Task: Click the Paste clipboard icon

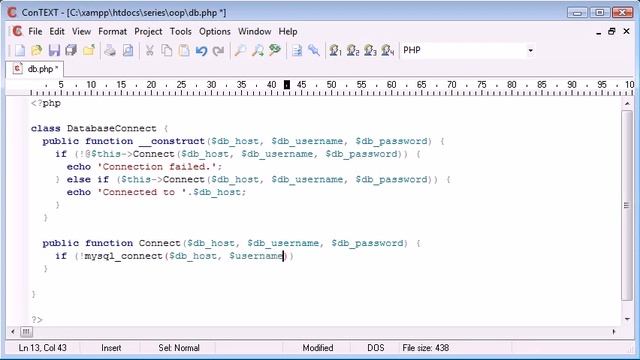Action: (184, 51)
